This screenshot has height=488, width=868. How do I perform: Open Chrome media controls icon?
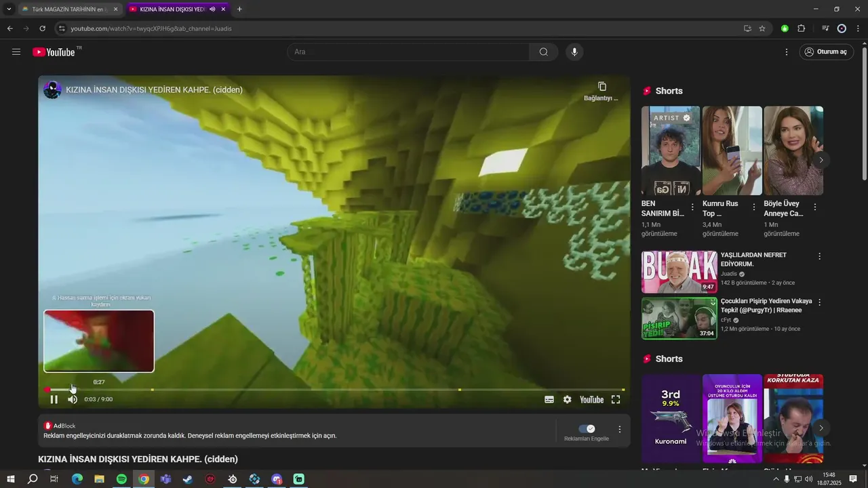coord(825,28)
